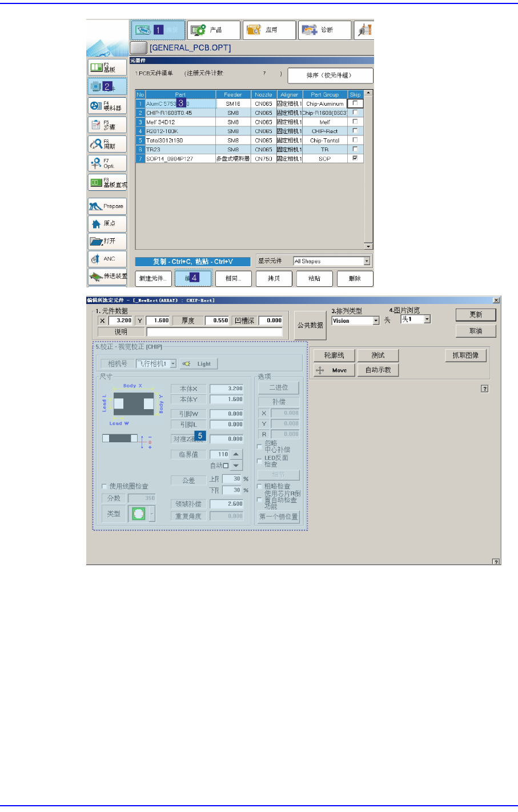The height and width of the screenshot is (812, 518).
Task: Toggle Skip checkbox for Tatal3012t160 row
Action: coord(355,140)
